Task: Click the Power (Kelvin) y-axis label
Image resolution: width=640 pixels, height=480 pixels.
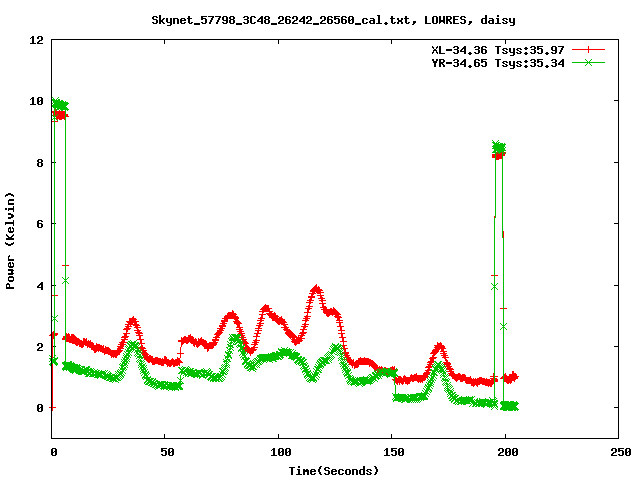Action: click(x=10, y=241)
